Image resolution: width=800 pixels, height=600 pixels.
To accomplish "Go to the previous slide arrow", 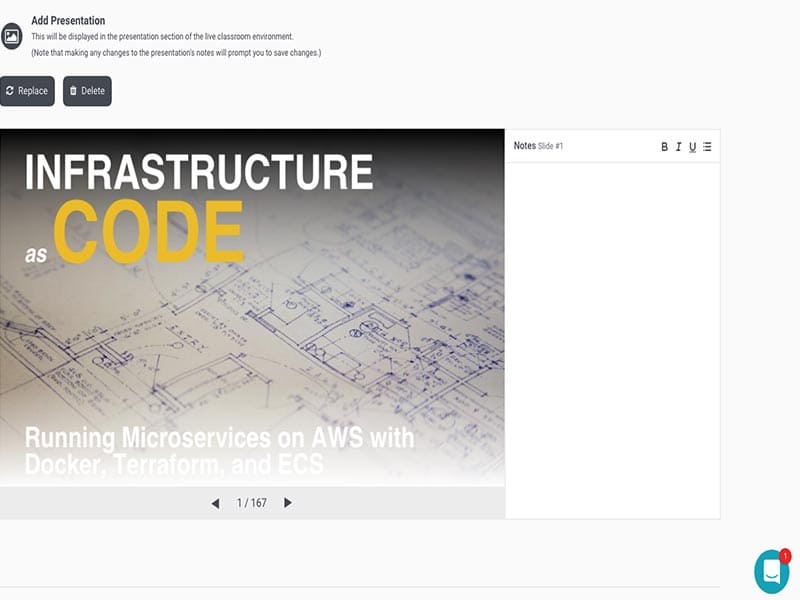I will 215,503.
